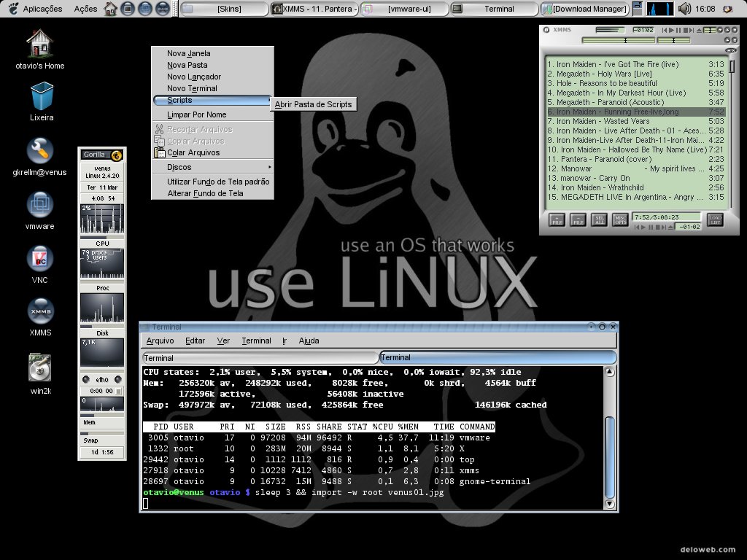This screenshot has width=747, height=560.
Task: Click the playlist eject button near -01:02
Action: pyautogui.click(x=671, y=227)
